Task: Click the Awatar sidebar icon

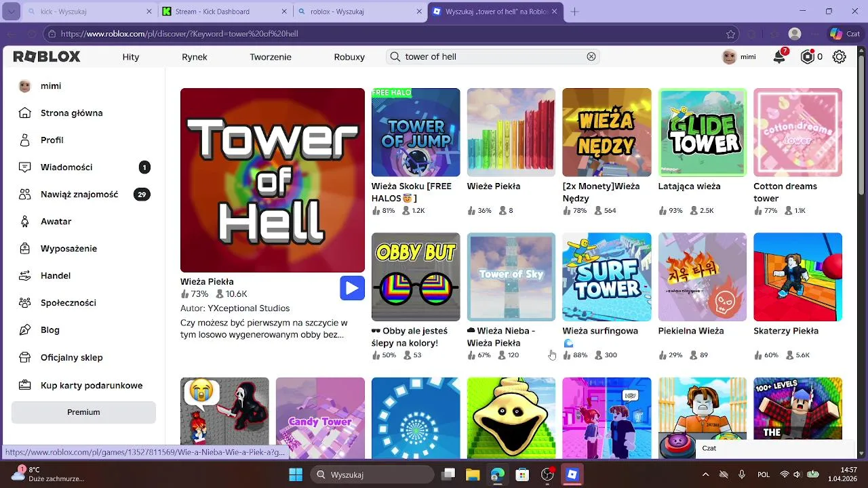Action: pos(25,222)
